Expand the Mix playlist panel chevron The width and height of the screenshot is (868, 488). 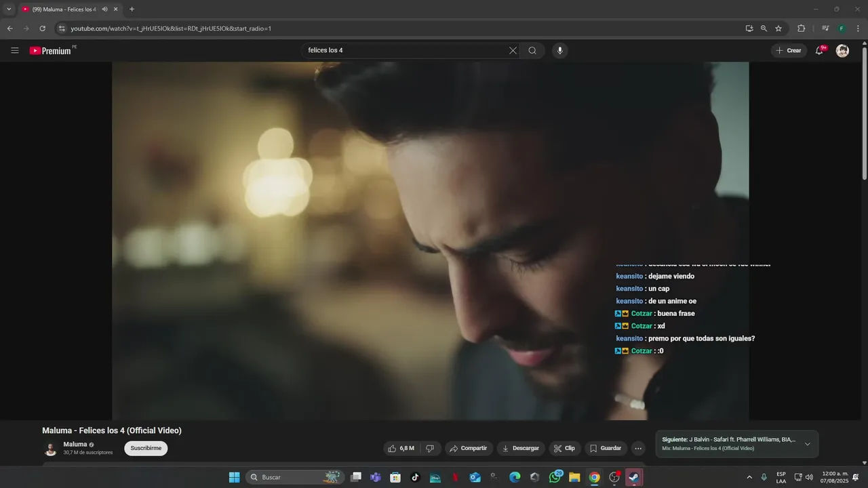[x=807, y=444]
